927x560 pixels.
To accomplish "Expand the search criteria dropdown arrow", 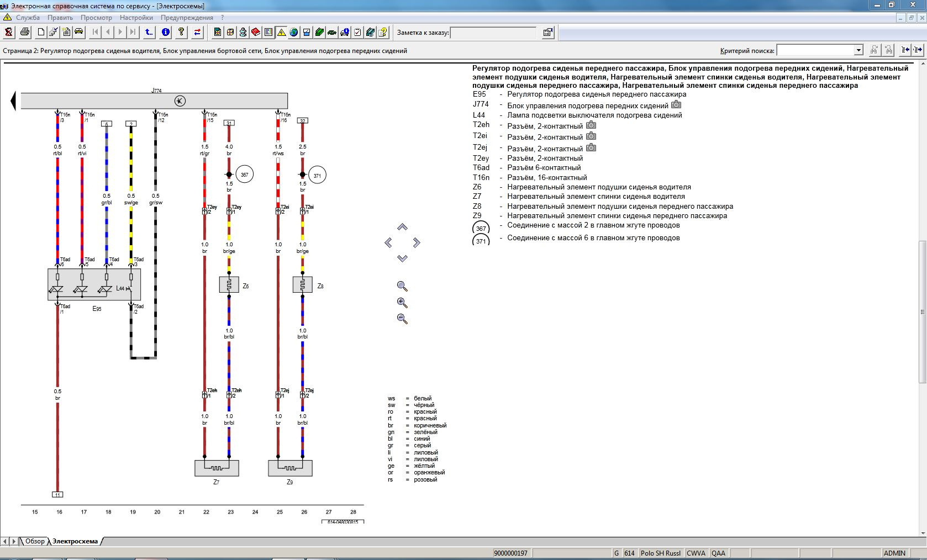I will pos(858,50).
